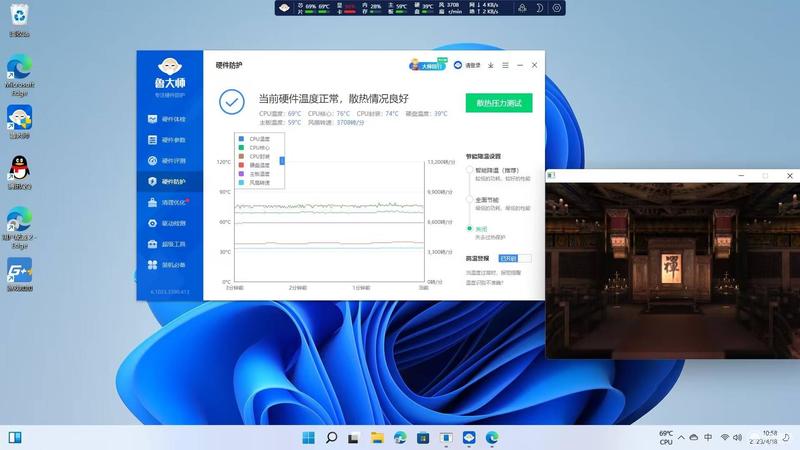Open the 清理优化 cleanup section
800x450 pixels.
click(168, 203)
